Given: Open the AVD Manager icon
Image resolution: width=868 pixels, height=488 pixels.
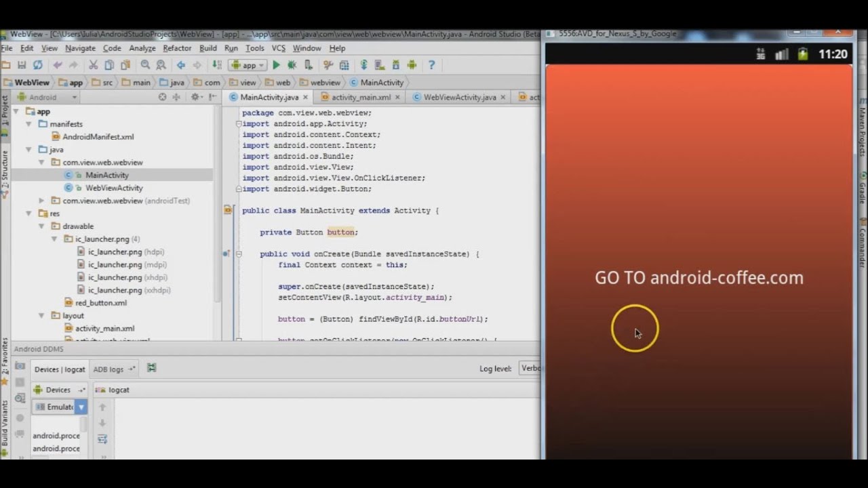Looking at the screenshot, I should pos(380,65).
